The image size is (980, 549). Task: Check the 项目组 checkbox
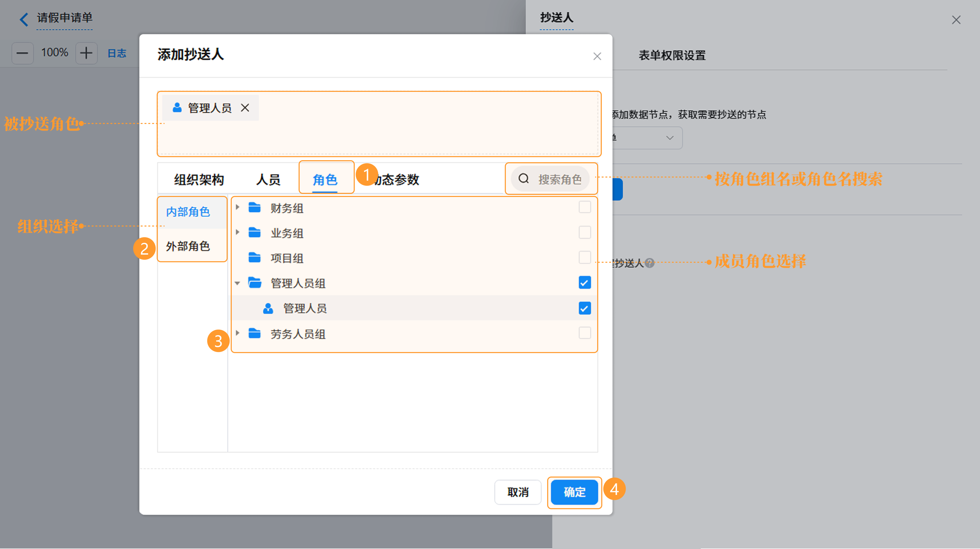(x=585, y=257)
